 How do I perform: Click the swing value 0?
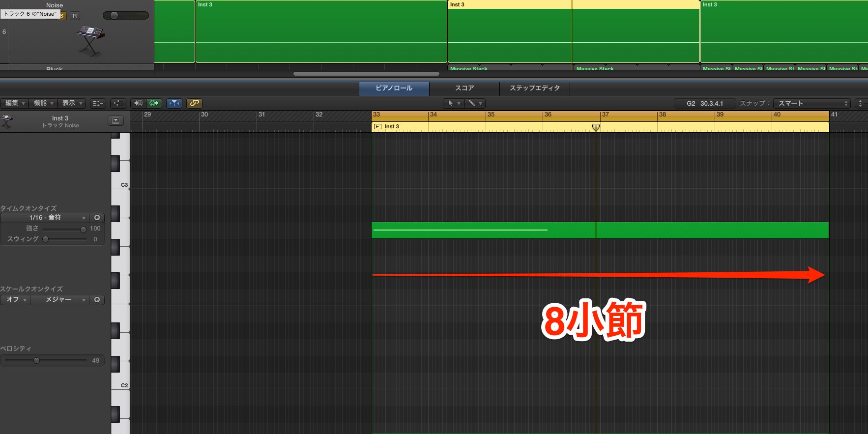tap(95, 239)
